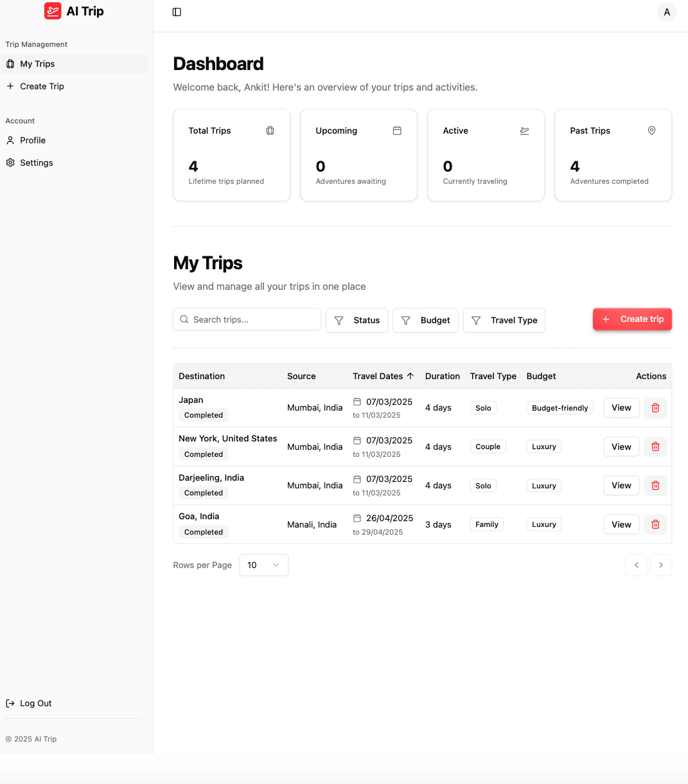Click the AI Trip logo icon
This screenshot has width=688, height=784.
click(53, 11)
